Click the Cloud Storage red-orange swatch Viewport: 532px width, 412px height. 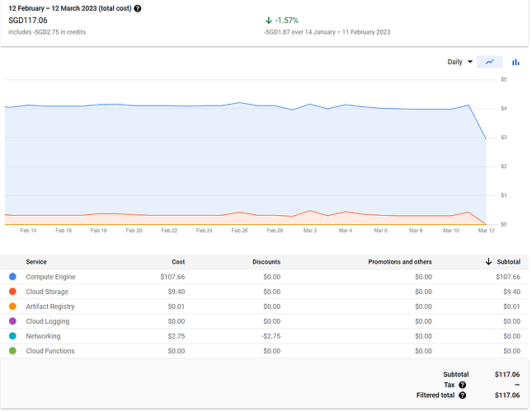coord(12,292)
